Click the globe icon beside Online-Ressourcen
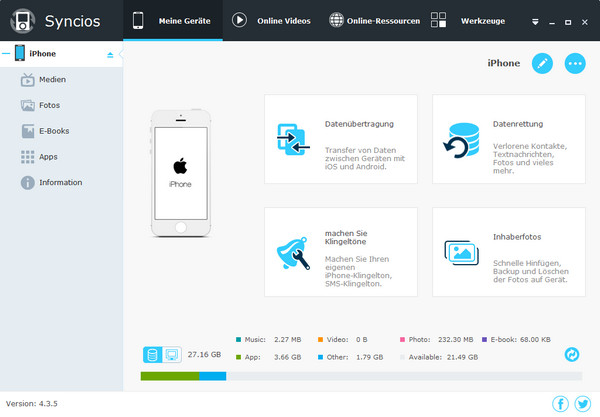This screenshot has height=417, width=600. (x=336, y=20)
